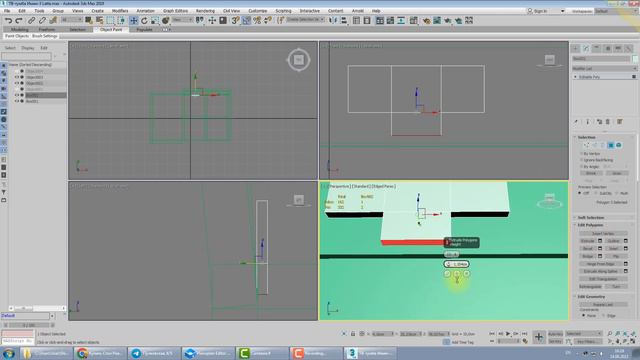
Task: Click the object color swatch
Action: pos(635,59)
